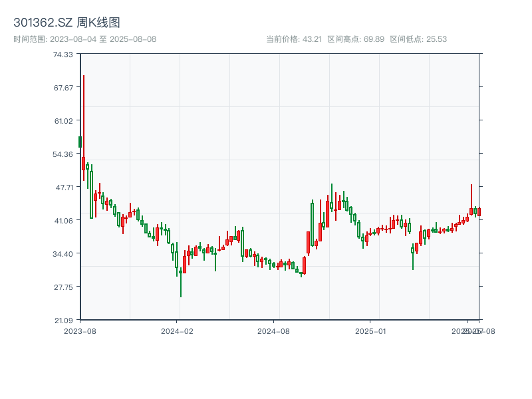
Task: Click the 67.67 y-axis price label
Action: click(64, 88)
